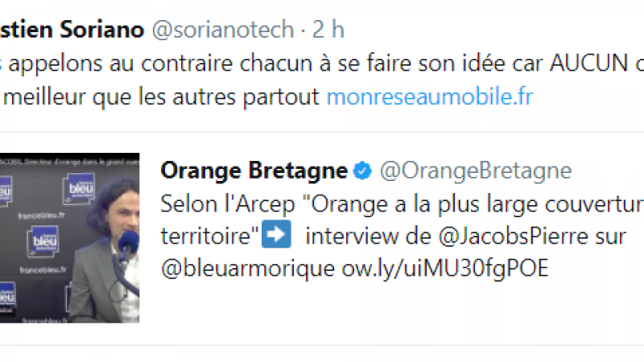This screenshot has height=362, width=644.
Task: Open the @bleuarmorique mention
Action: 246,268
